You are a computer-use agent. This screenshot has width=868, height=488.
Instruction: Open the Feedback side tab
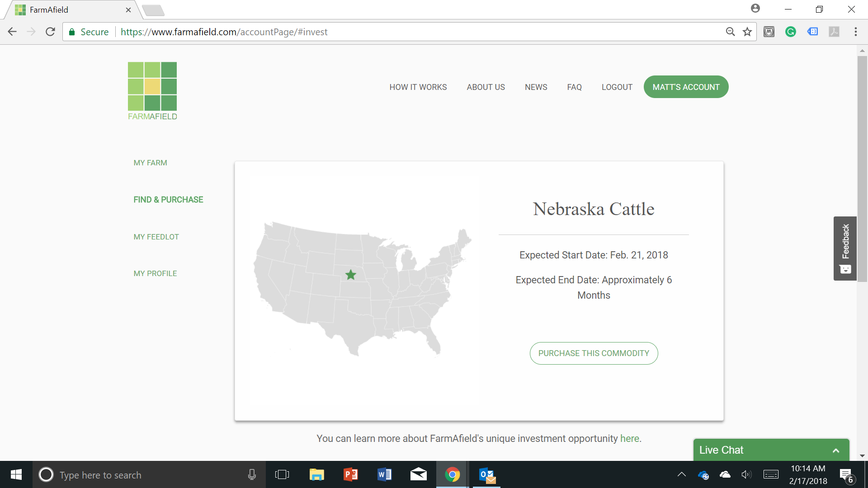(845, 249)
